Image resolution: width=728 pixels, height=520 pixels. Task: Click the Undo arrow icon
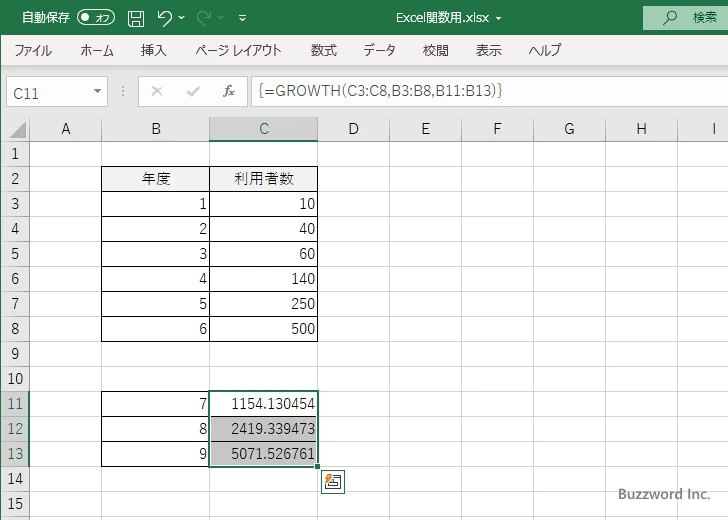click(x=164, y=18)
